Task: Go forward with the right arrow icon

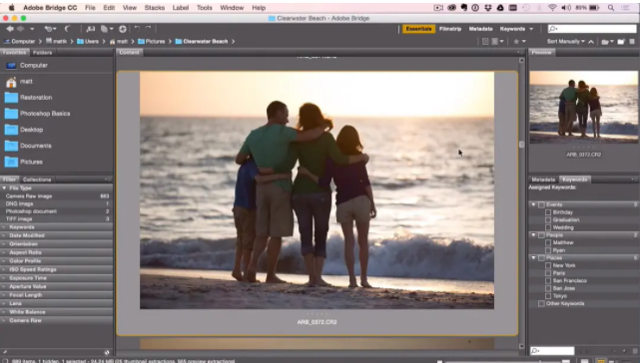Action: (20, 29)
